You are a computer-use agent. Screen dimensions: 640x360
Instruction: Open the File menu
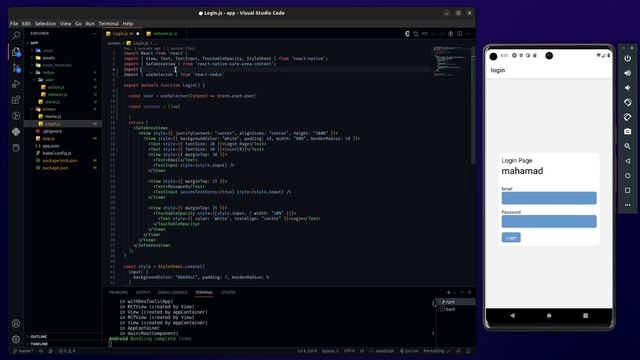tap(14, 24)
